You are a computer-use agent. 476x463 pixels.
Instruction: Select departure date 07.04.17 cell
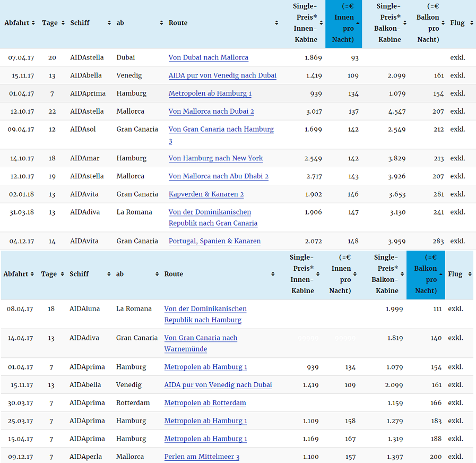21,58
